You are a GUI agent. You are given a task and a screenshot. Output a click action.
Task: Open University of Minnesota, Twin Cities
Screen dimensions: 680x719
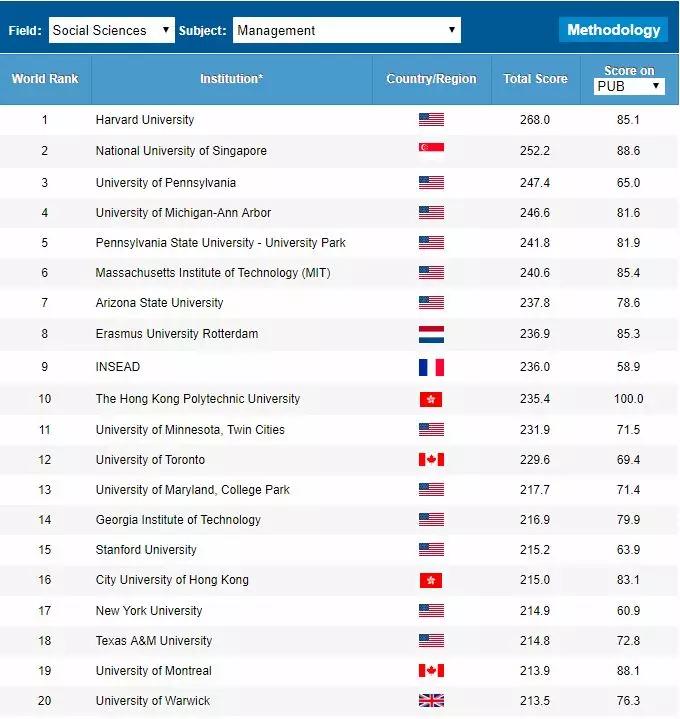pyautogui.click(x=190, y=430)
